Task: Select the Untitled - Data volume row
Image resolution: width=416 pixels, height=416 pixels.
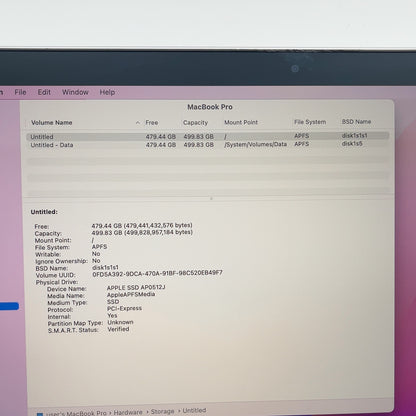Action: 208,145
